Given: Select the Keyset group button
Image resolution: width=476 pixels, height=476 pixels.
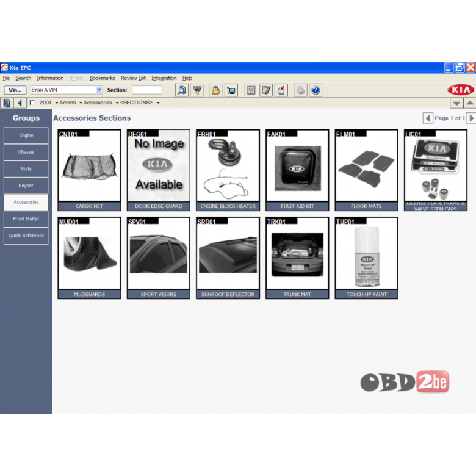Looking at the screenshot, I should (26, 186).
